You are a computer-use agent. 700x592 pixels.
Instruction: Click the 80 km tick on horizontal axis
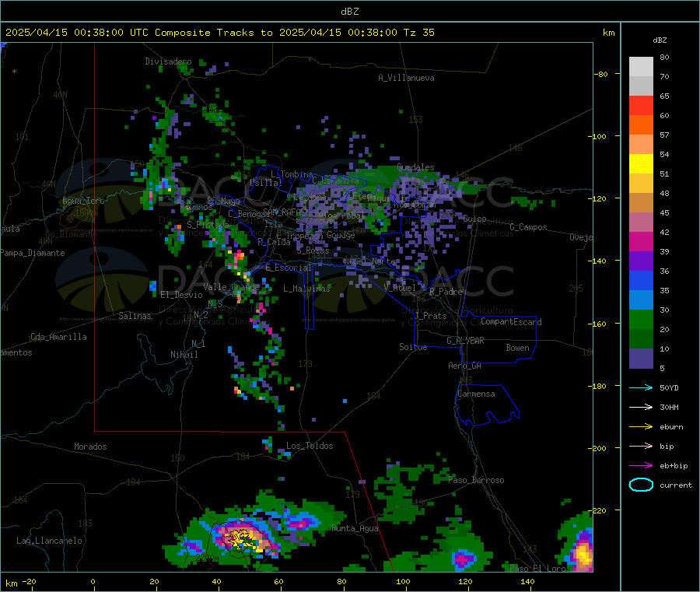click(x=341, y=581)
